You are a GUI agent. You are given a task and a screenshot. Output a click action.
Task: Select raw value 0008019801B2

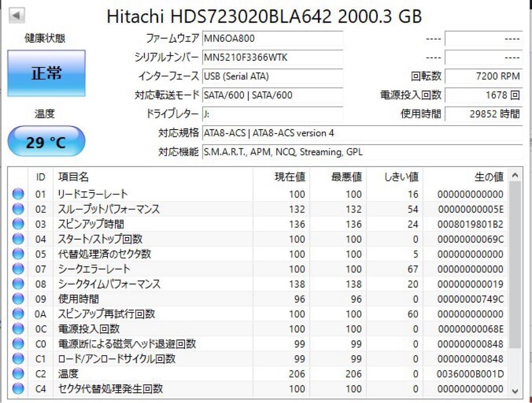470,224
